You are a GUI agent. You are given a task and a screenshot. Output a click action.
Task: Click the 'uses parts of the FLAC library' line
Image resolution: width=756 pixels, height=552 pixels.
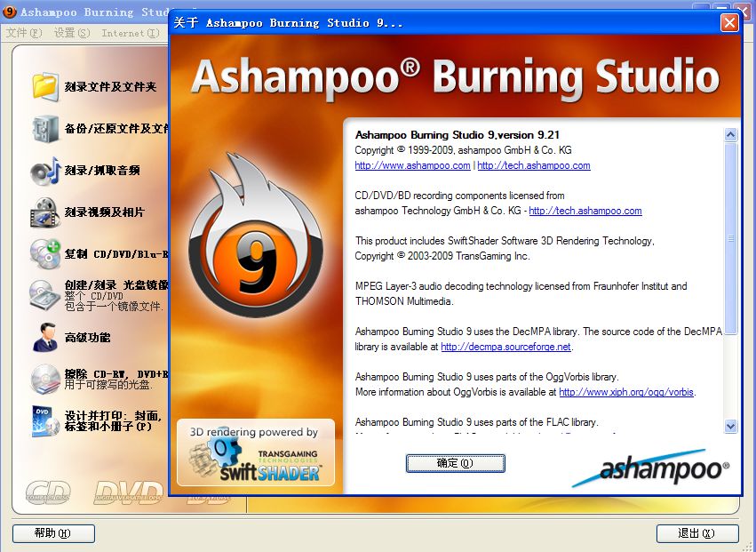(477, 422)
